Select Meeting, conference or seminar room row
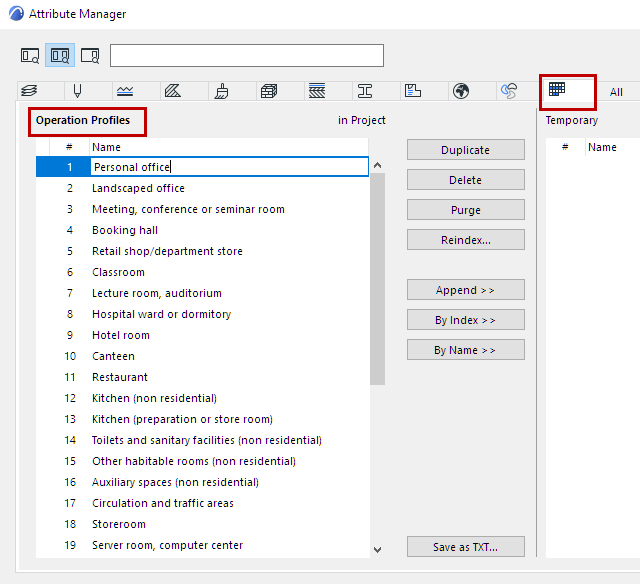This screenshot has width=640, height=584. click(x=202, y=209)
